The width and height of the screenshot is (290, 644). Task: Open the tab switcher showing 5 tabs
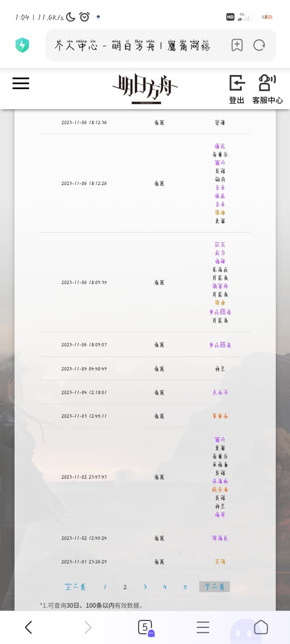click(145, 627)
